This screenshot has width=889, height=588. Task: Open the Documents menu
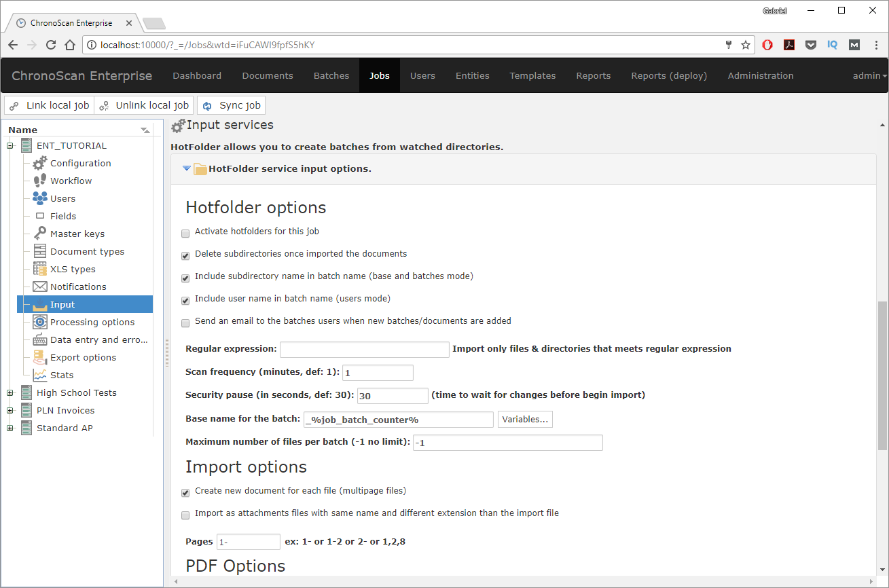(268, 75)
